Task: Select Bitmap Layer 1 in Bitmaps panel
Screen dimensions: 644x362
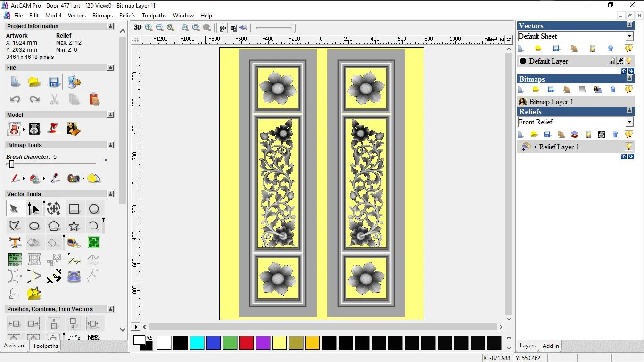Action: [551, 101]
